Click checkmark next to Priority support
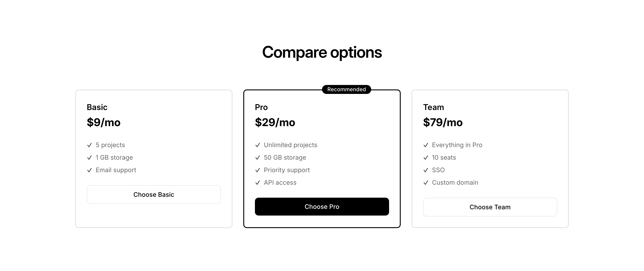This screenshot has height=271, width=644. pos(258,170)
